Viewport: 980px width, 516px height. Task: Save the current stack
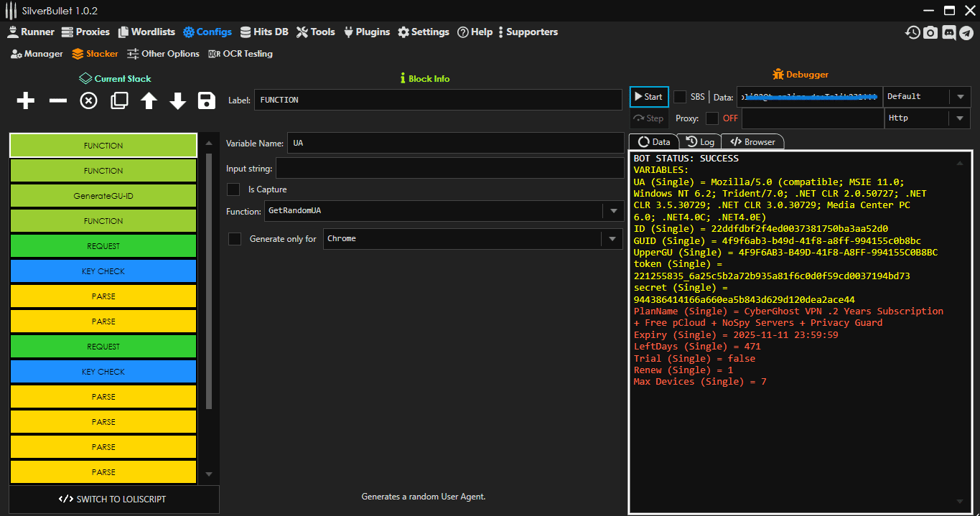(x=206, y=100)
